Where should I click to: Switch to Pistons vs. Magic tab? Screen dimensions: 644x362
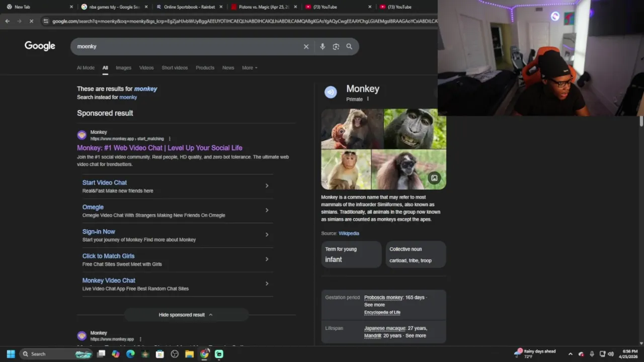[x=263, y=7]
